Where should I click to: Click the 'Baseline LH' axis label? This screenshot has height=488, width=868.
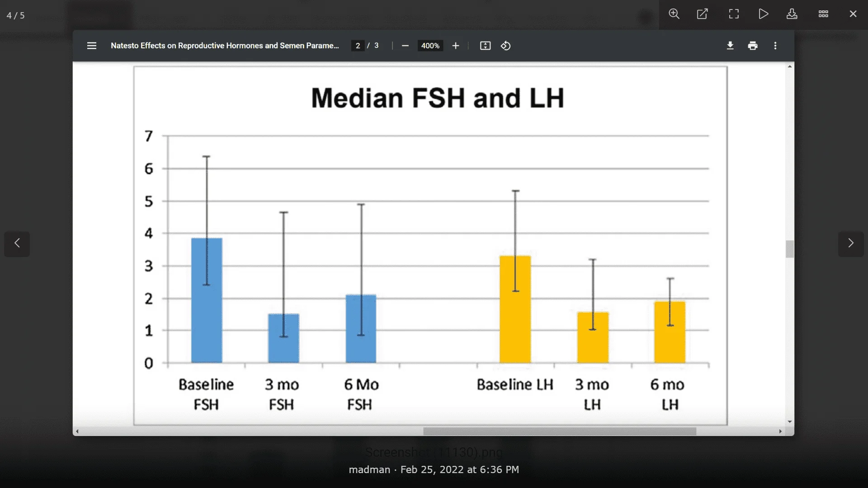point(515,385)
